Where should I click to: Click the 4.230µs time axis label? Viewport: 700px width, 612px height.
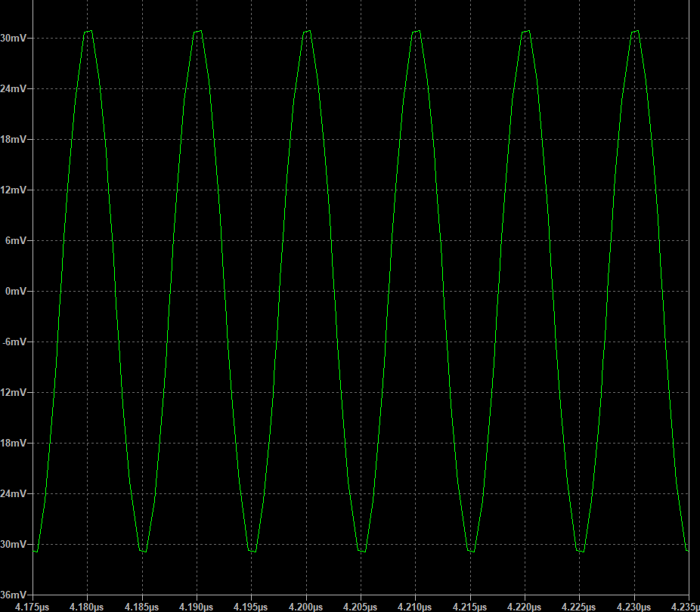(x=633, y=606)
